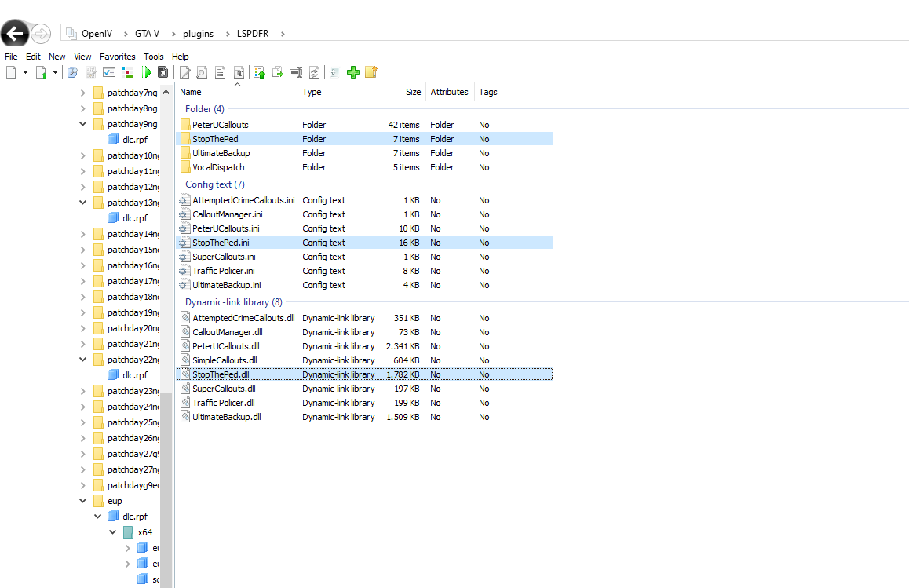Select the UltimateBackup.dll file
This screenshot has width=909, height=588.
click(226, 417)
